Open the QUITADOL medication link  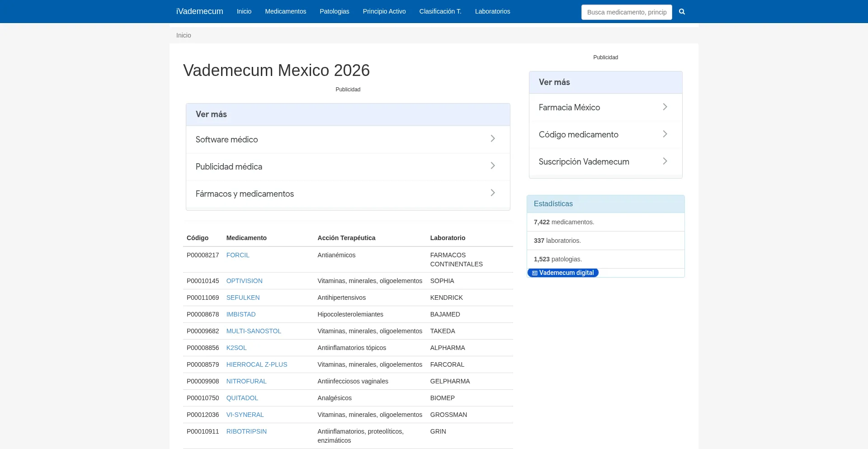pyautogui.click(x=242, y=398)
